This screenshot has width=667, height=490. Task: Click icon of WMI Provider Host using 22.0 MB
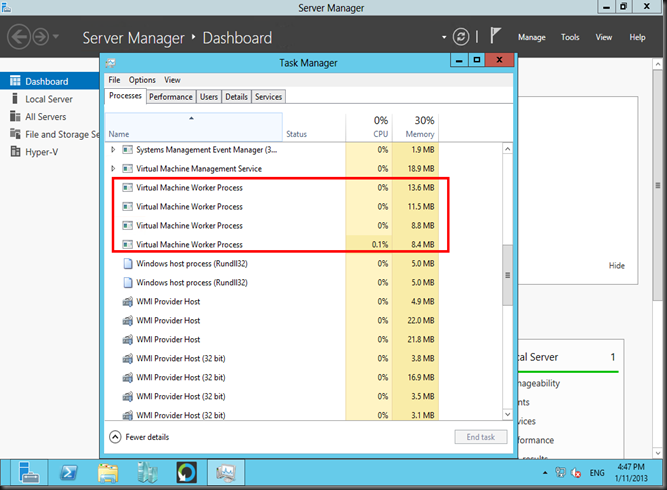pos(127,320)
